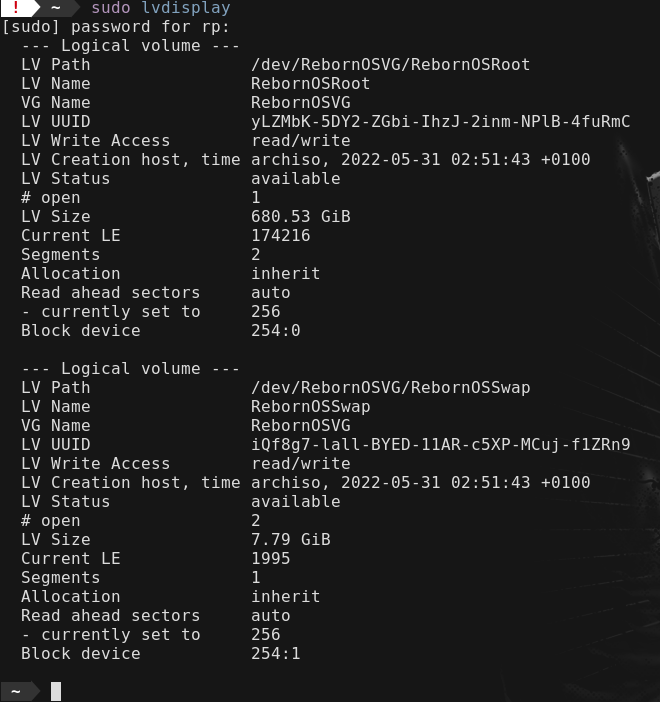
Task: Click the LV Size value 7.79 GiB
Action: [291, 539]
